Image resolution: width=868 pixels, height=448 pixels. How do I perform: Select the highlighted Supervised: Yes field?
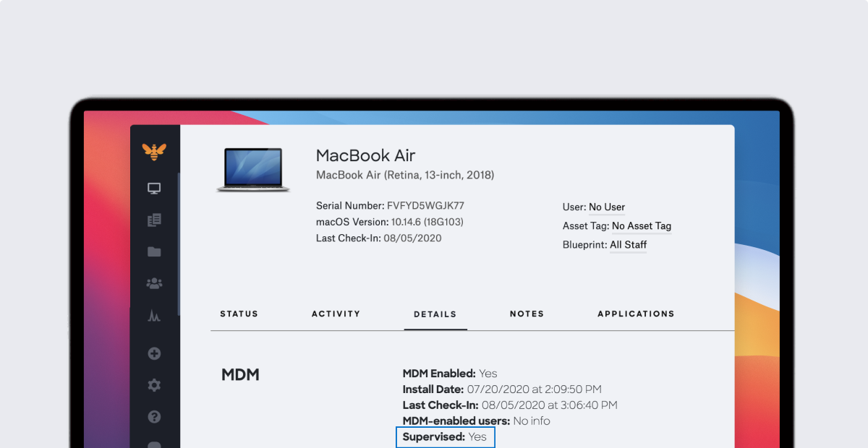[445, 436]
